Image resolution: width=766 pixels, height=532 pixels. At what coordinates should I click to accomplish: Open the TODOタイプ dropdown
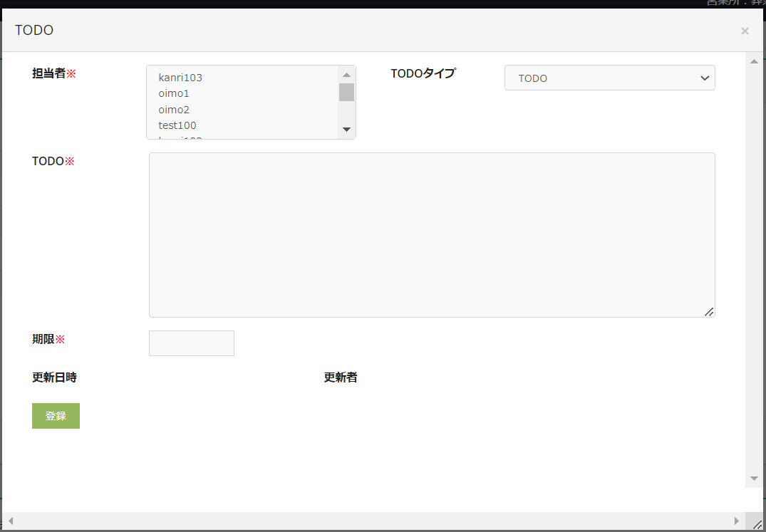click(609, 78)
